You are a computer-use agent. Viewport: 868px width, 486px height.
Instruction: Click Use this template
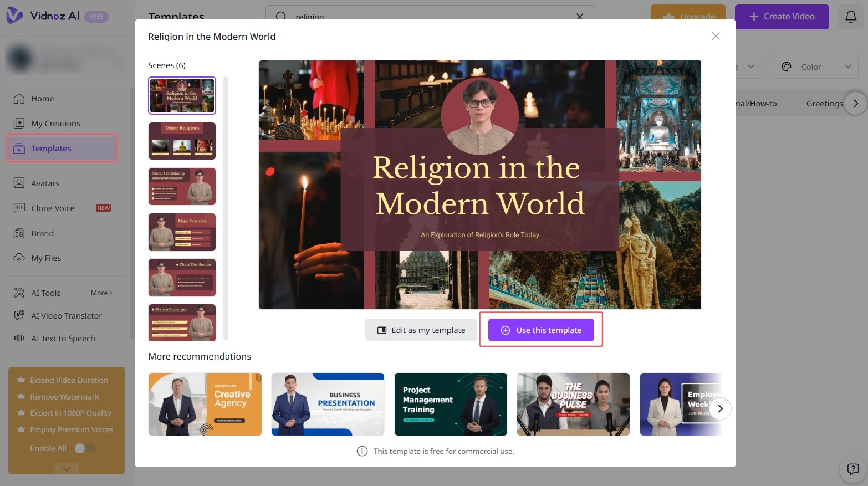point(541,330)
